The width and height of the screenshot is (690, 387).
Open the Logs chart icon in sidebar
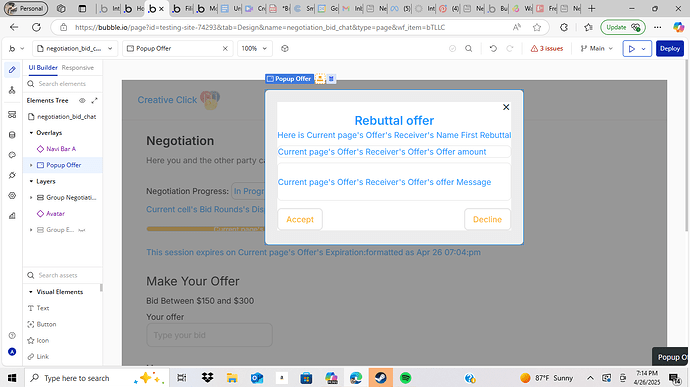pyautogui.click(x=12, y=216)
